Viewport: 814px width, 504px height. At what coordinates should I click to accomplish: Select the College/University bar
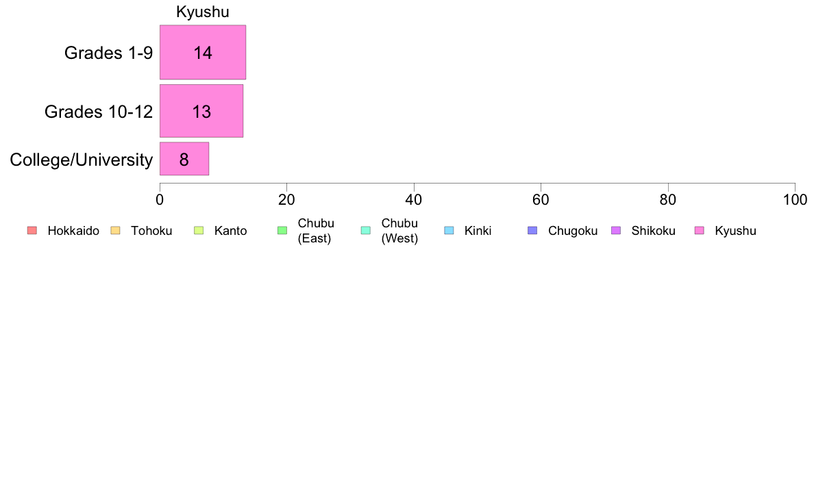(x=184, y=159)
